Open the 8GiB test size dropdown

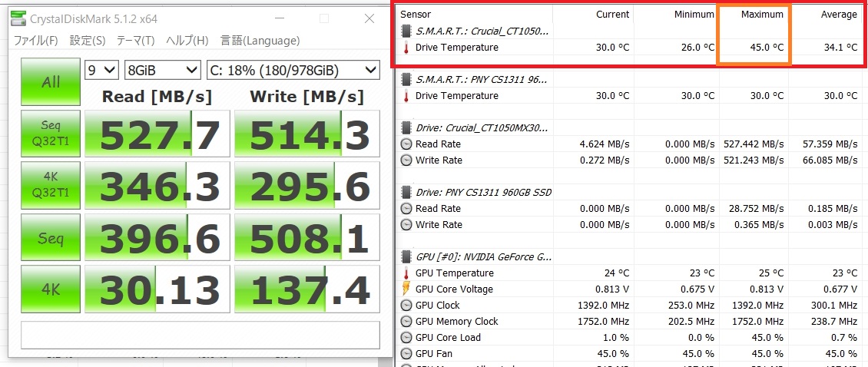[x=162, y=71]
